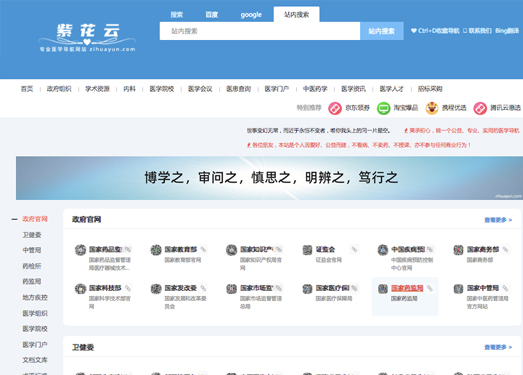523x375 pixels.
Task: Click the 国家药监局 site favicon
Action: [x=383, y=288]
